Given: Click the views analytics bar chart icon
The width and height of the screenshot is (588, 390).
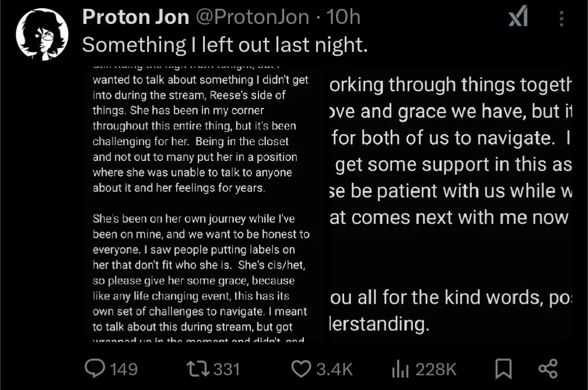Looking at the screenshot, I should coord(398,368).
